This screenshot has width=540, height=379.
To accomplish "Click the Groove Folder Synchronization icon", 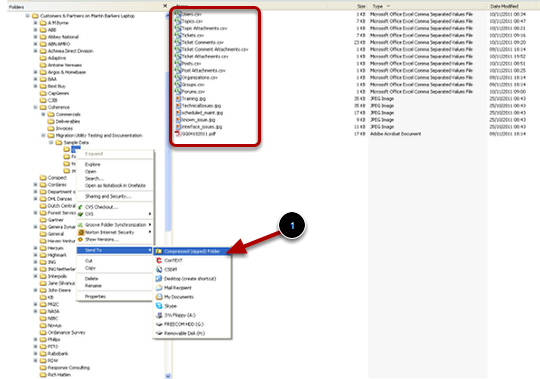I will (80, 225).
